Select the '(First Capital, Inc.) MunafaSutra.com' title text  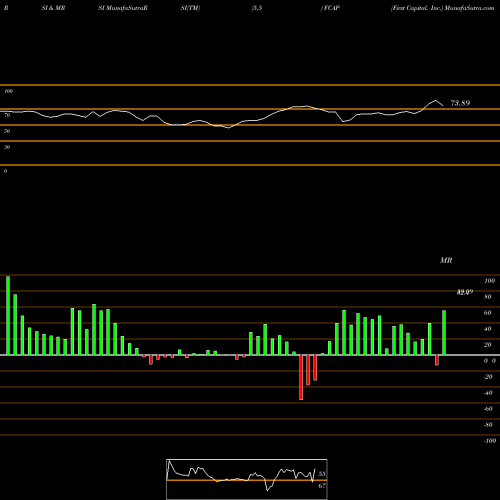[x=442, y=8]
